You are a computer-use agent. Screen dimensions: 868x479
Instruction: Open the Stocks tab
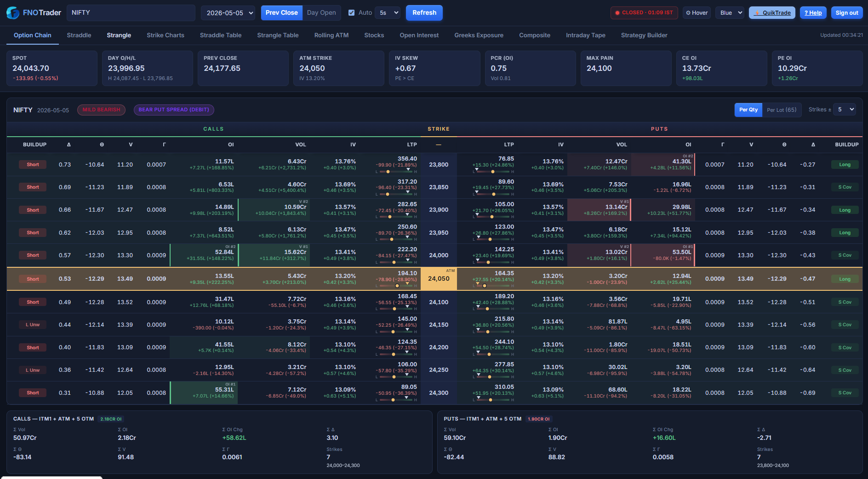[374, 35]
